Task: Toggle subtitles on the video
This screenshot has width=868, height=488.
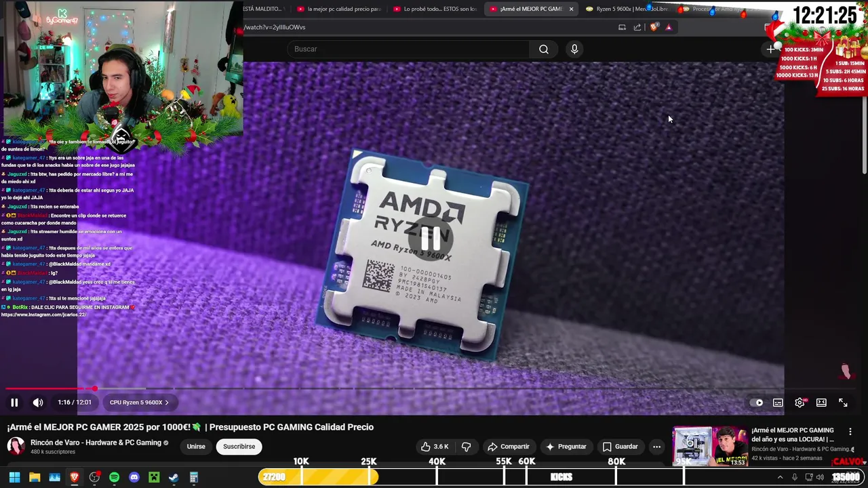Action: (778, 403)
